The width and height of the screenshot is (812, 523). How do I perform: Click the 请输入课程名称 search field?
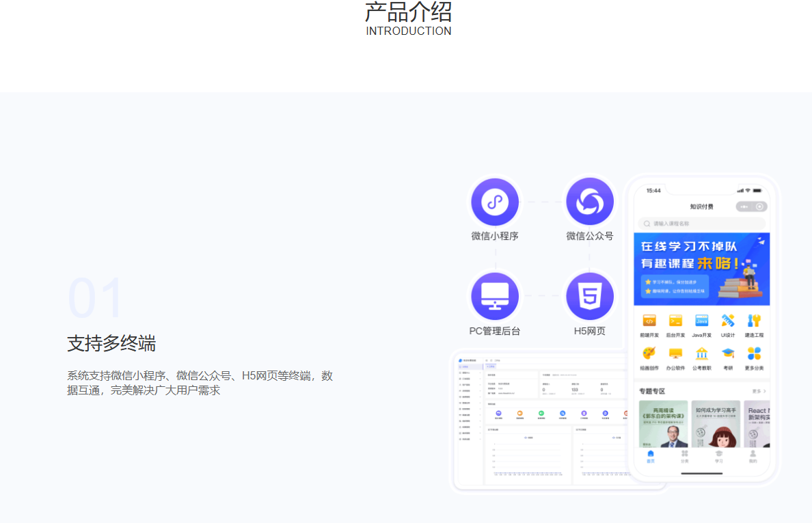[701, 224]
